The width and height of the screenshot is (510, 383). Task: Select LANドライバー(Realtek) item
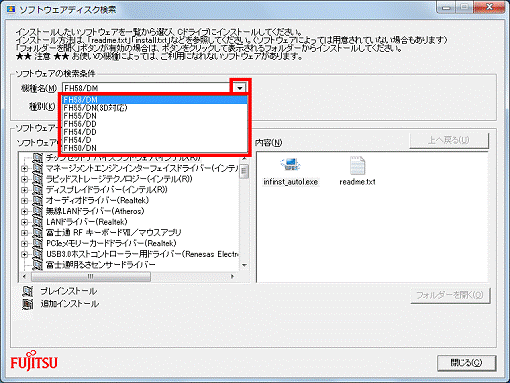(x=87, y=222)
